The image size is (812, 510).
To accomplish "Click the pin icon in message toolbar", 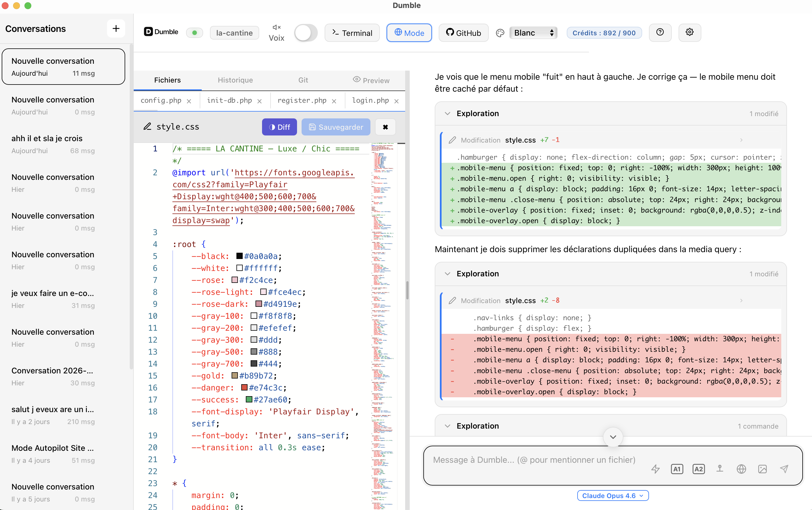I will [x=720, y=469].
